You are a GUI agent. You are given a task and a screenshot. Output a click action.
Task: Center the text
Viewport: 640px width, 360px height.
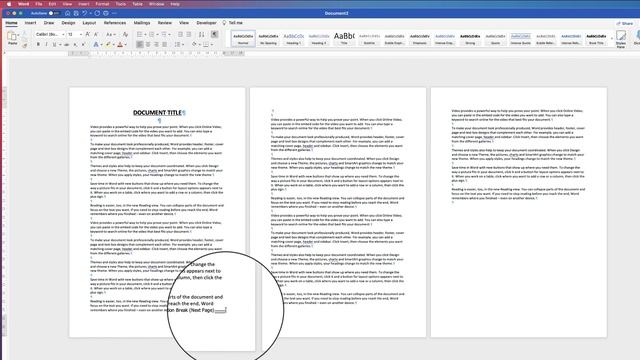(x=148, y=44)
